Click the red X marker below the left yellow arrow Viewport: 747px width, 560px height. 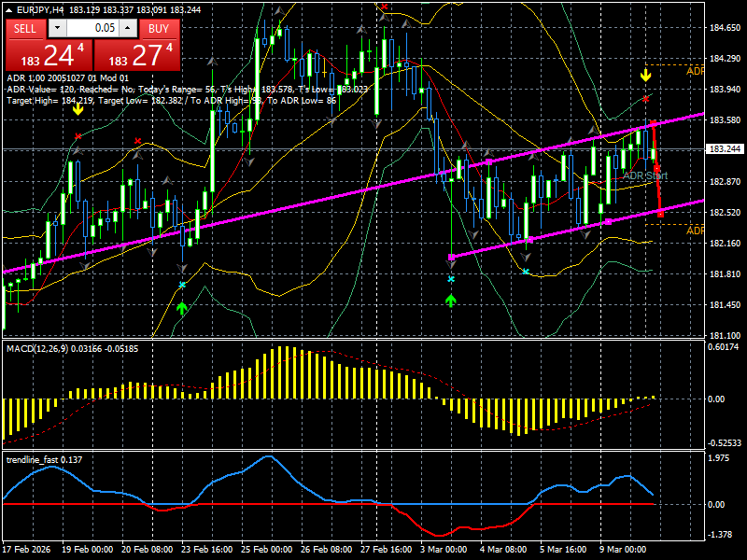point(78,136)
